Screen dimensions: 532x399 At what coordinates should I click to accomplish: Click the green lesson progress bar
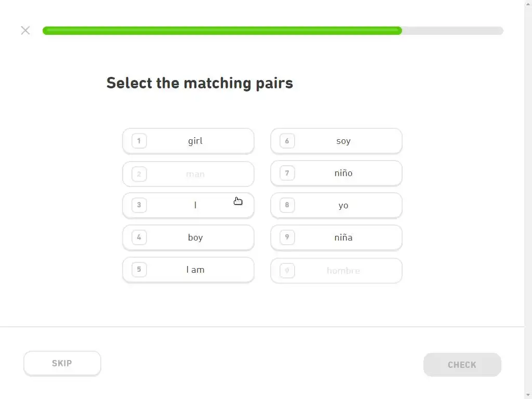222,31
